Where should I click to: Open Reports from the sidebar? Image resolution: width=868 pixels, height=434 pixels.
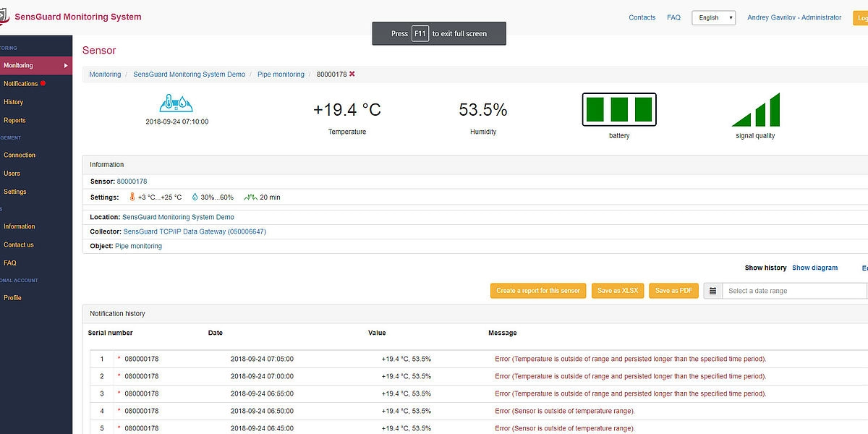(14, 120)
